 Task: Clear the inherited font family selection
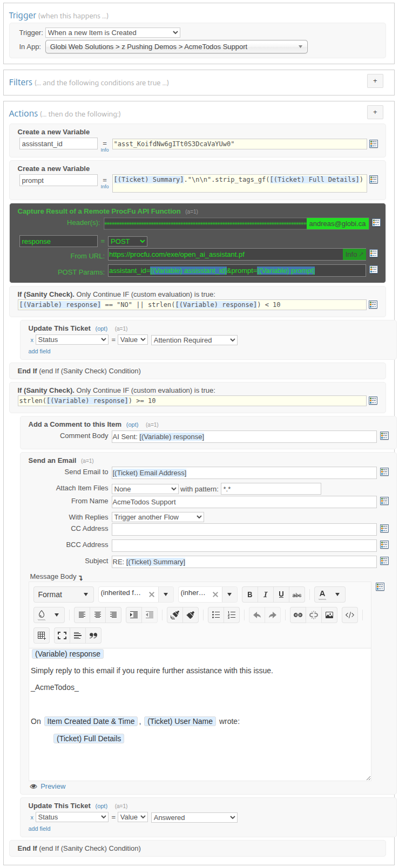(x=152, y=594)
